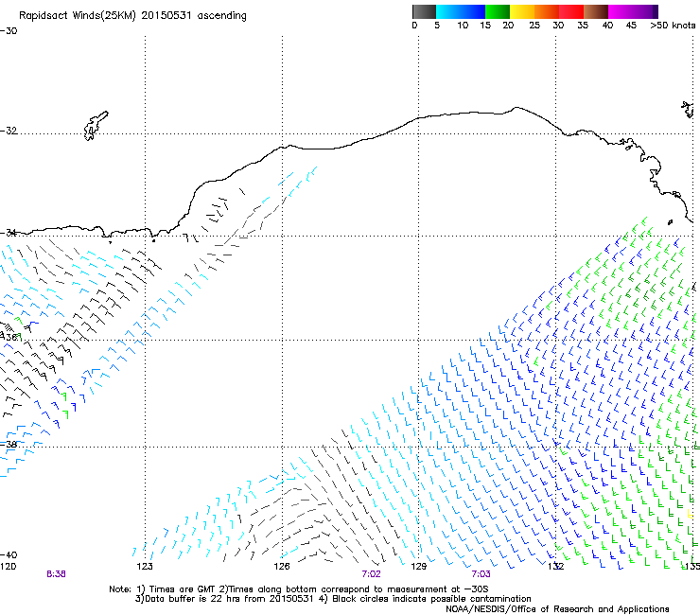This screenshot has height=615, width=700.
Task: Click the '10' label under the color bar
Action: coord(463,26)
